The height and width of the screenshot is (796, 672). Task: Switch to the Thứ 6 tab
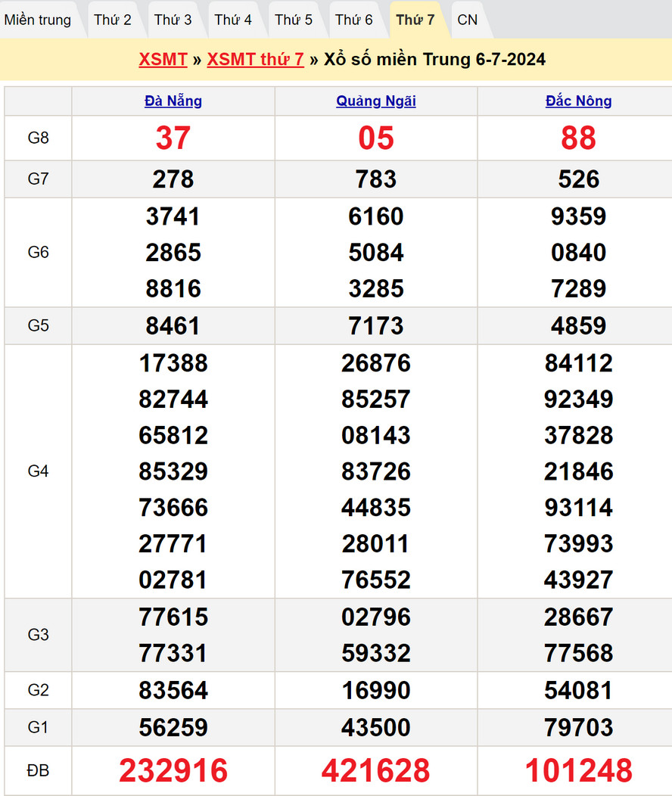point(354,20)
